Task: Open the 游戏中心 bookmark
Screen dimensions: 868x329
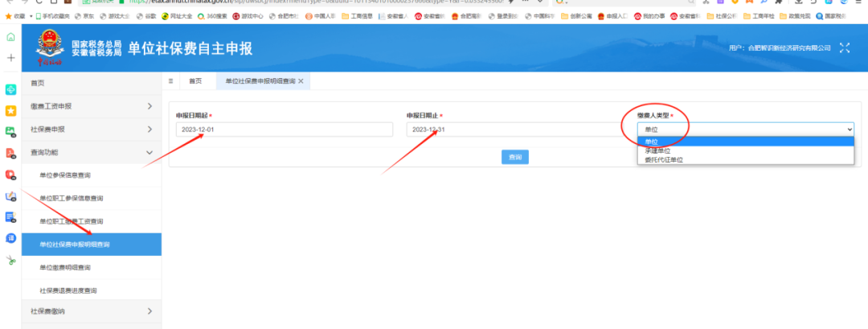Action: tap(248, 16)
